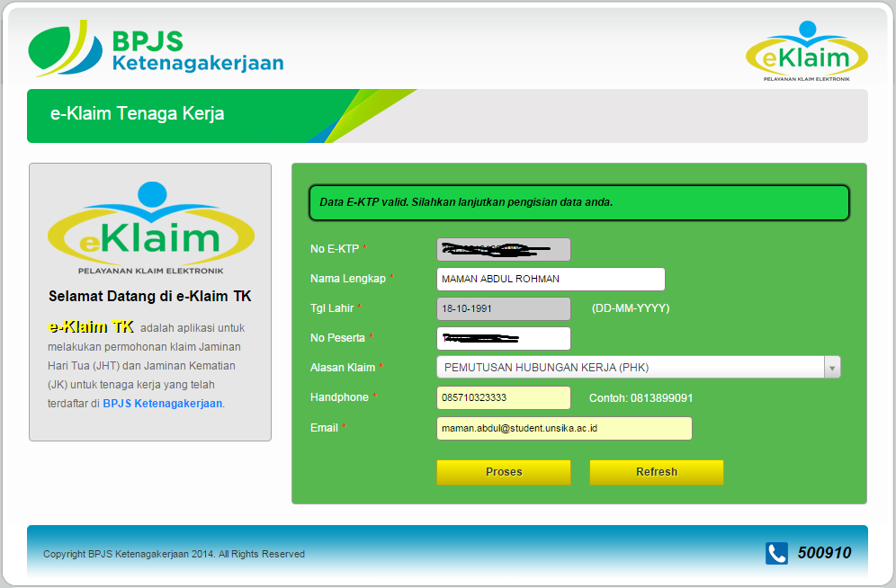Click the 500910 call number
Viewport: 896px width, 588px height.
click(824, 553)
